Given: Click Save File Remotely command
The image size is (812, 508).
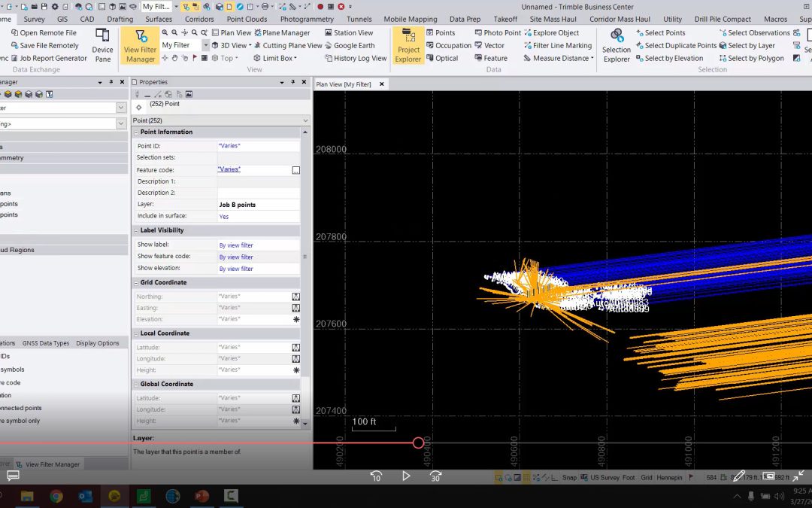Looking at the screenshot, I should [44, 46].
